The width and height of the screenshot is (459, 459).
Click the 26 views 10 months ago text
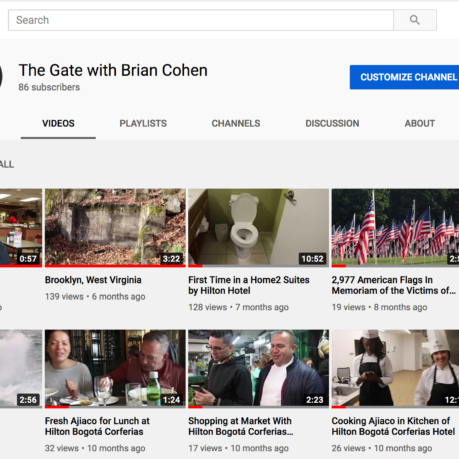point(382,448)
